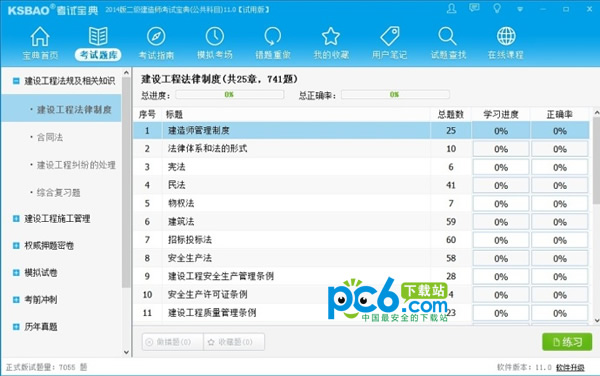This screenshot has width=600, height=376.
Task: Click 学习进度 0% cell in 民法 row
Action: pyautogui.click(x=501, y=186)
